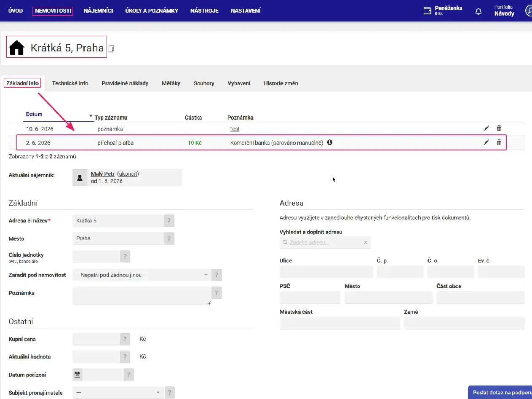Click the Č. p. input field
The height and width of the screenshot is (399, 532).
click(400, 272)
